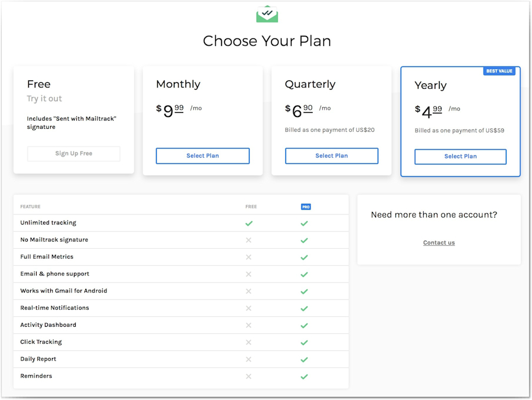Click the BEST VALUE badge on the Yearly plan
Image resolution: width=532 pixels, height=400 pixels.
(x=499, y=71)
